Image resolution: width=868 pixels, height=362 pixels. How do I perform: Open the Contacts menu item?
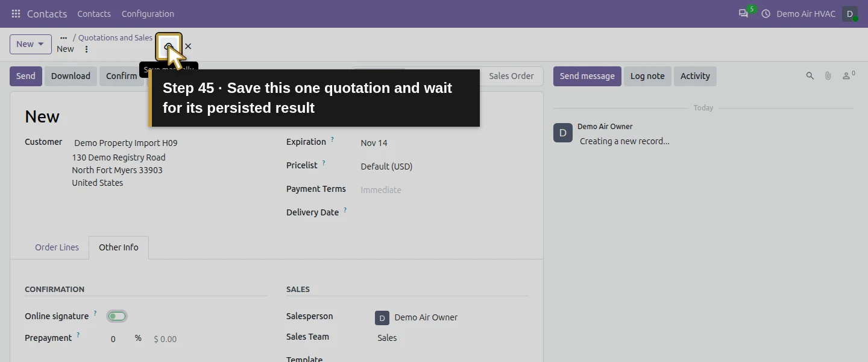pos(94,14)
